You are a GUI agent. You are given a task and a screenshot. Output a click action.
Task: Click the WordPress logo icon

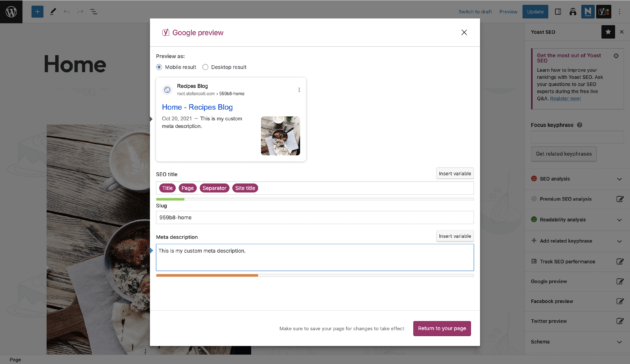click(x=11, y=12)
